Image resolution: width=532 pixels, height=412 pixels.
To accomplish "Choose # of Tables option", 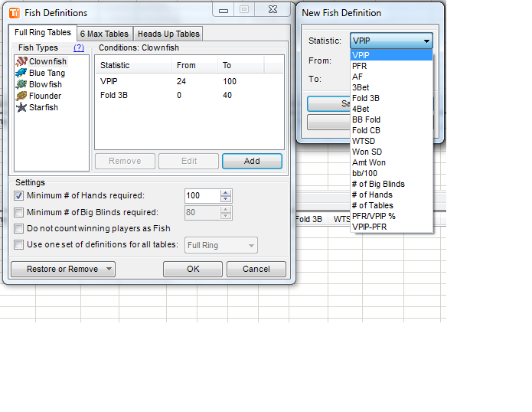I will coord(391,205).
